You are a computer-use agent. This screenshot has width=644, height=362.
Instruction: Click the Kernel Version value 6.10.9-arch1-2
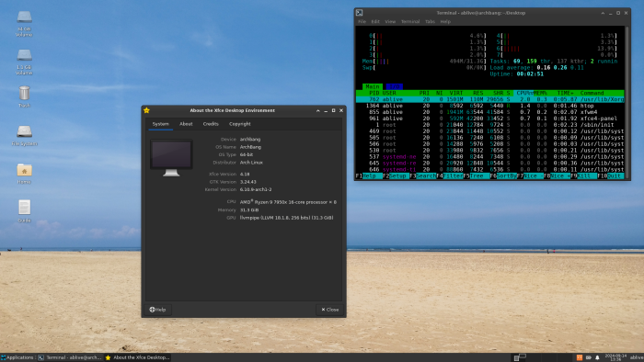[x=256, y=189]
